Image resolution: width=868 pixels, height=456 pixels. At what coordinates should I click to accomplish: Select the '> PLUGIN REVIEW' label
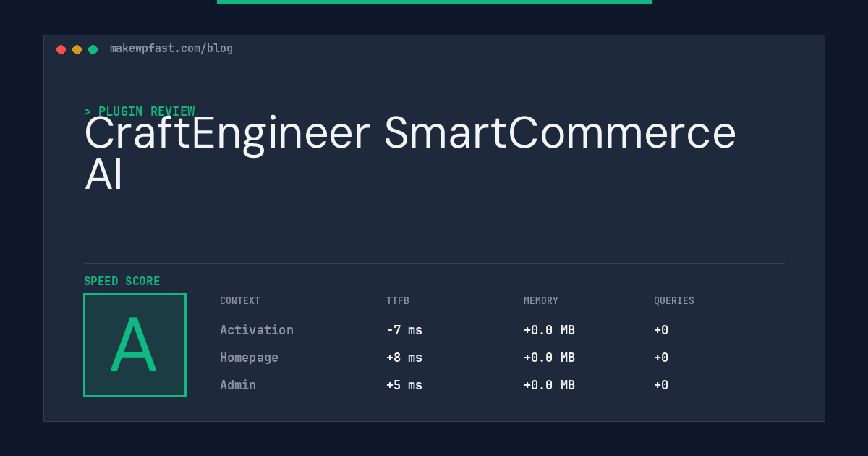(x=140, y=111)
